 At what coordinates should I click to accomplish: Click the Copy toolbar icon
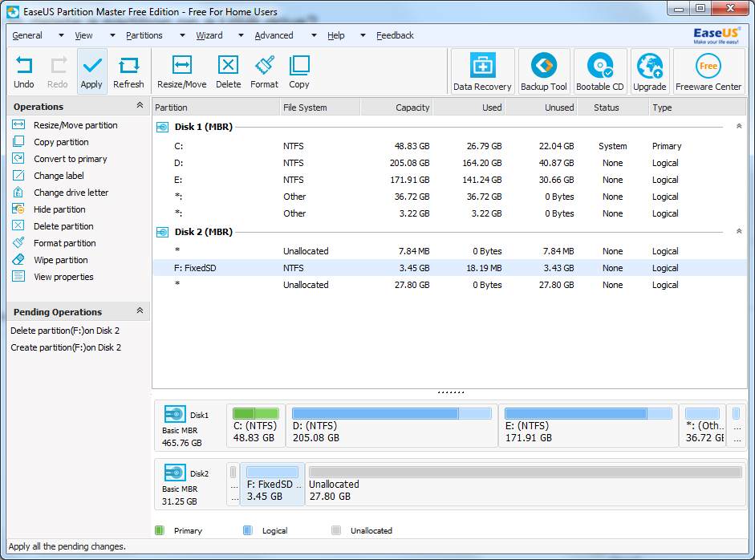tap(299, 71)
